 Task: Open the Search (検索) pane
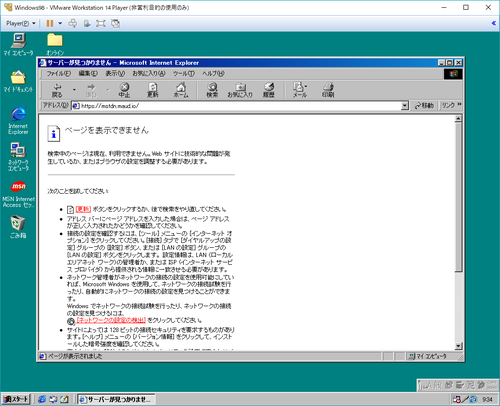212,90
